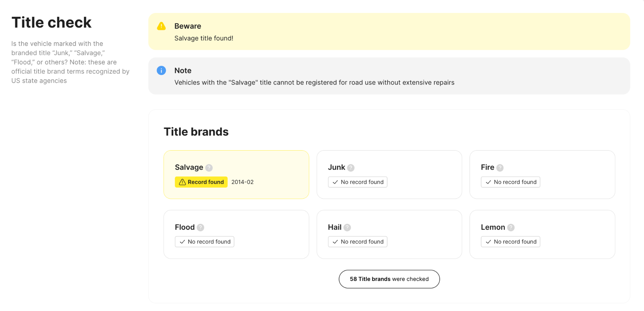Viewport: 644px width, 311px height.
Task: Click the question mark beside Junk
Action: tap(351, 168)
